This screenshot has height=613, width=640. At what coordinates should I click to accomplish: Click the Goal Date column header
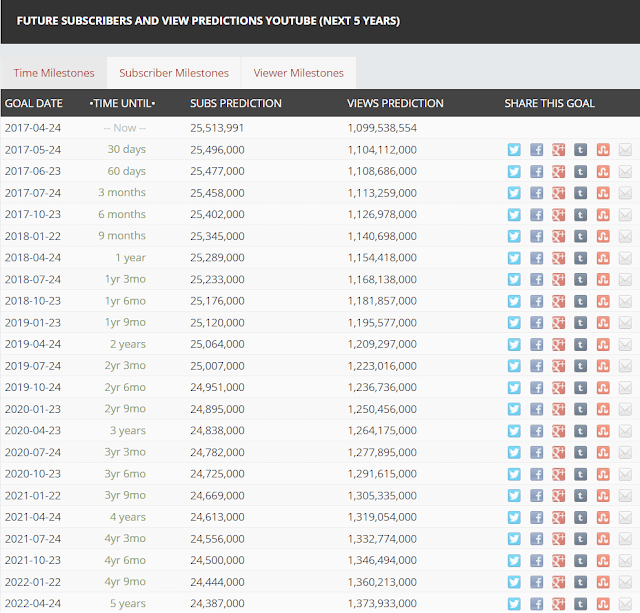pyautogui.click(x=34, y=103)
